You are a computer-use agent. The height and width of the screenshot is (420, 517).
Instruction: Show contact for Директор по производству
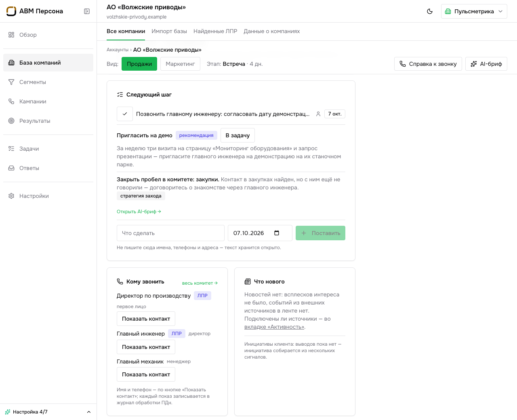pos(146,319)
